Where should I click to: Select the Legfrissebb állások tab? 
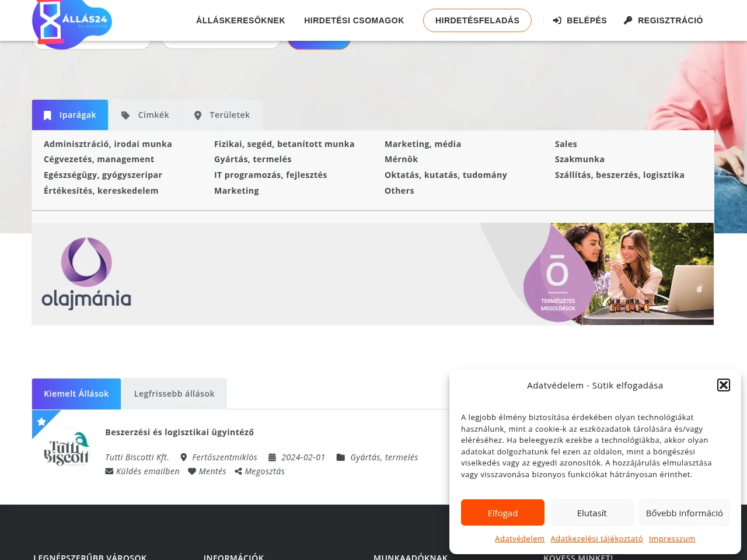(174, 394)
